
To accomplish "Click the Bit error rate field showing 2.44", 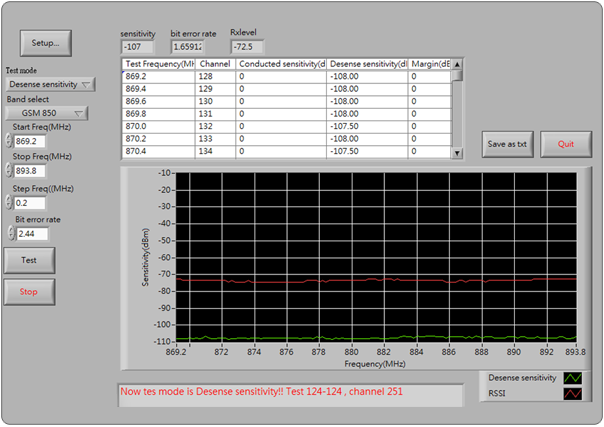I will coord(32,234).
